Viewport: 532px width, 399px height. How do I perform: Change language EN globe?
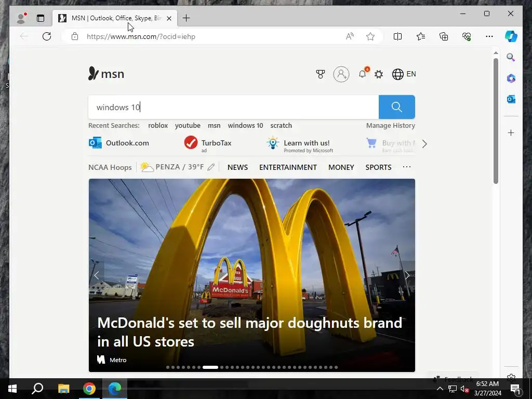coord(404,74)
